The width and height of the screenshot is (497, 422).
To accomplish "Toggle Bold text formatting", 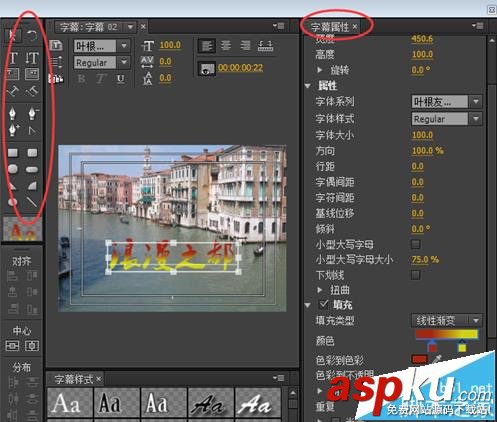I will pos(81,79).
